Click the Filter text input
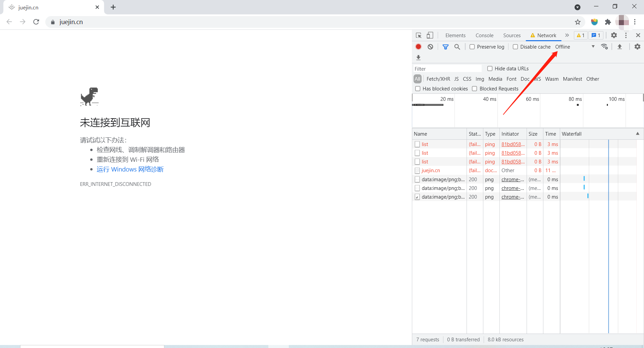 click(x=447, y=69)
